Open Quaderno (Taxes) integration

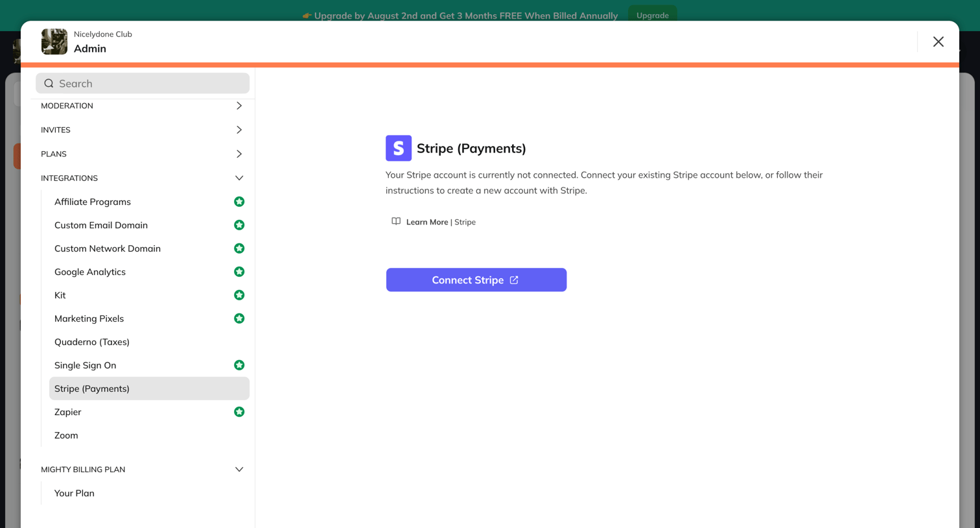tap(149, 342)
